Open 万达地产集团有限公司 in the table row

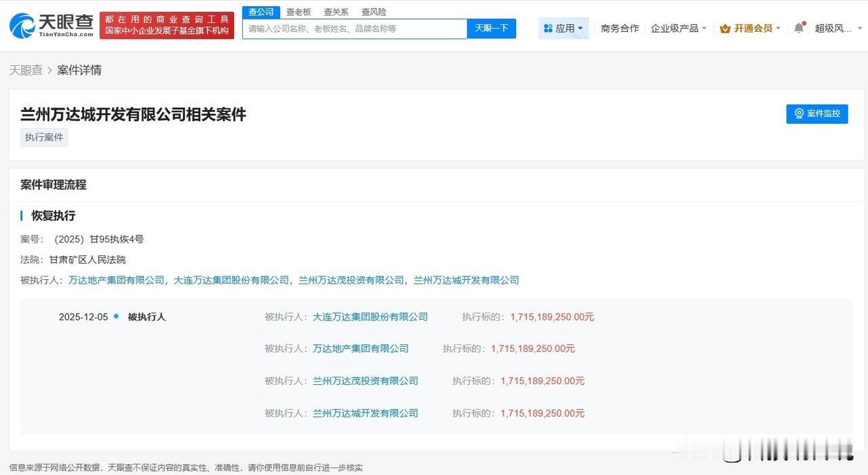pos(361,349)
